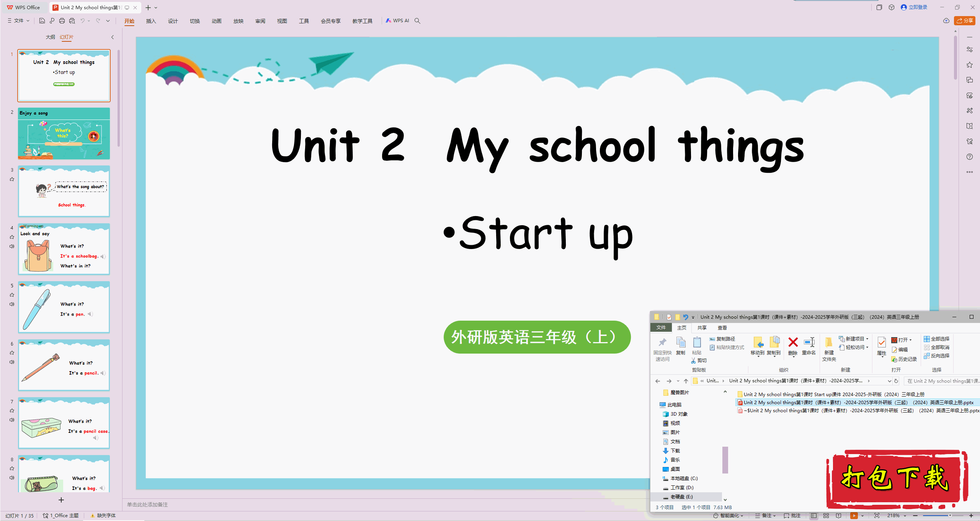Click the zoom out minus icon
980x521 pixels.
tap(916, 516)
